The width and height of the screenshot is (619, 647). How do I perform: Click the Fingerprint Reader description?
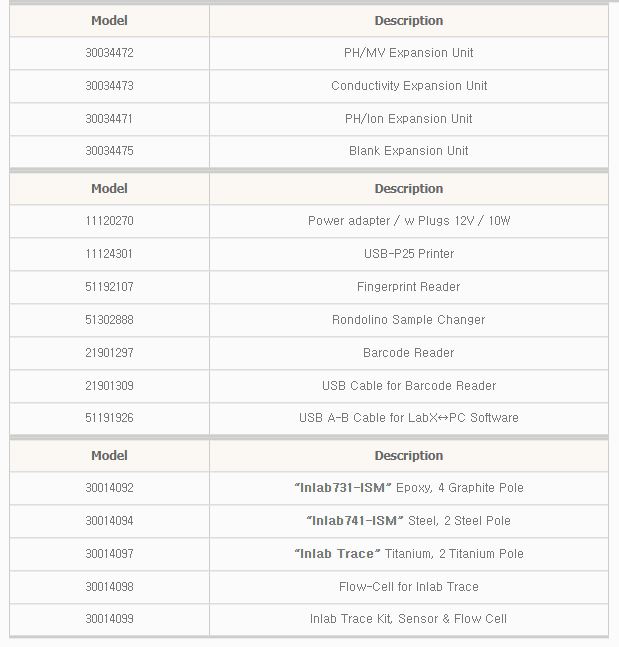[408, 287]
